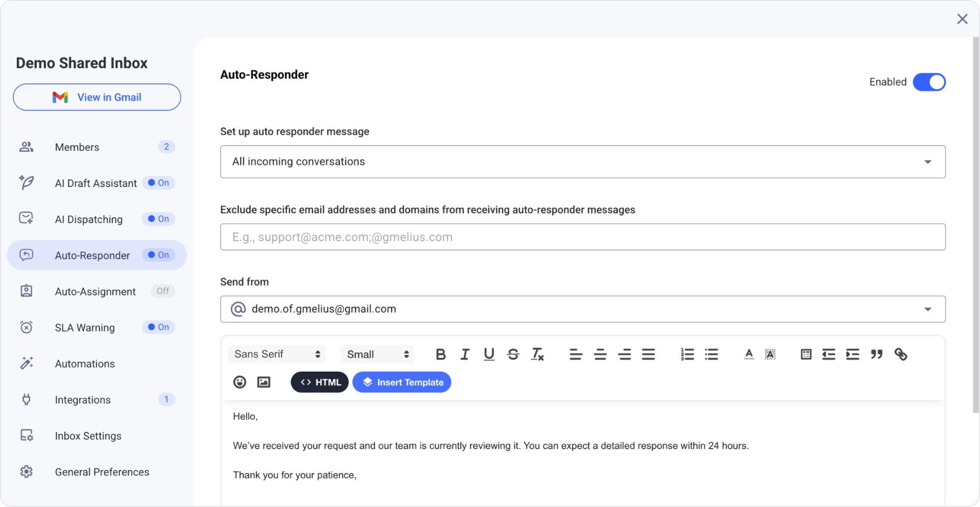Open Auto-Assignment settings
The width and height of the screenshot is (980, 507).
click(97, 291)
